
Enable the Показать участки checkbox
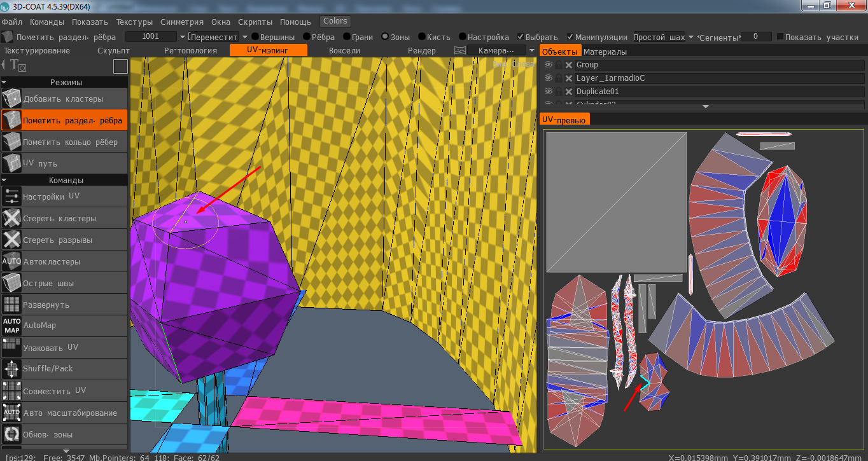click(x=780, y=37)
